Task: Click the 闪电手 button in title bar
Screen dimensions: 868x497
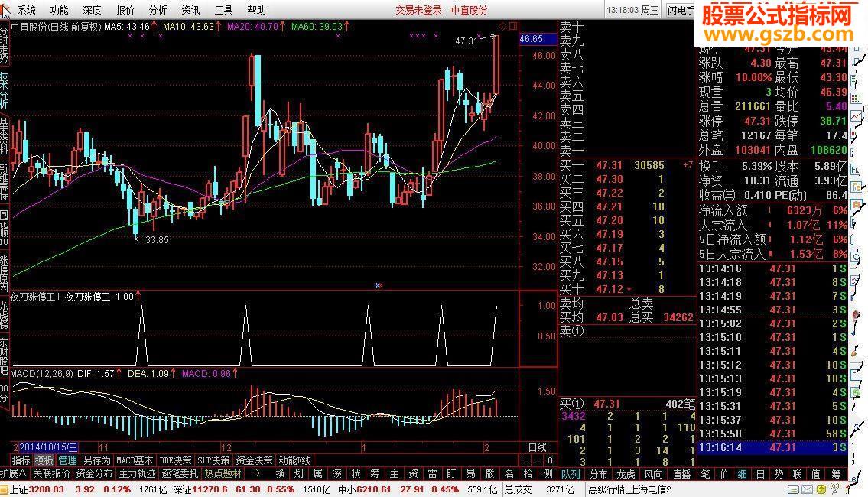Action: tap(680, 10)
